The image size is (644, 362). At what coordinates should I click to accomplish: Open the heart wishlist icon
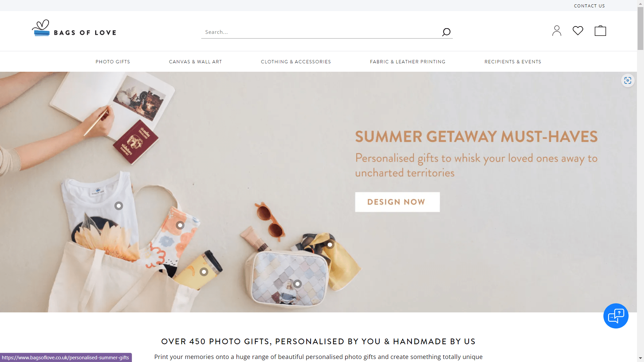click(x=578, y=31)
